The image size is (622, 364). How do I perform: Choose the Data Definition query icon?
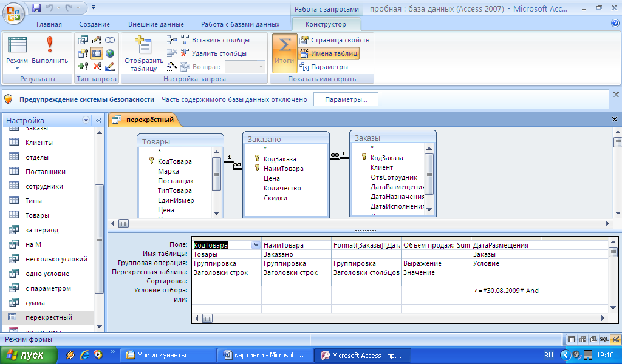tap(110, 67)
